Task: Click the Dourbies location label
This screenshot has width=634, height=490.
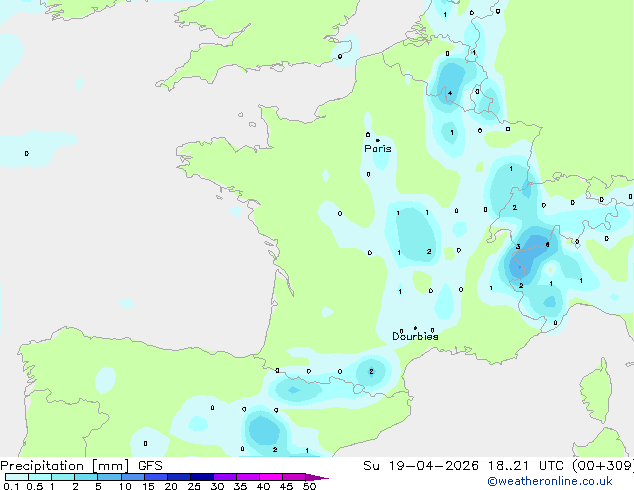Action: click(415, 336)
